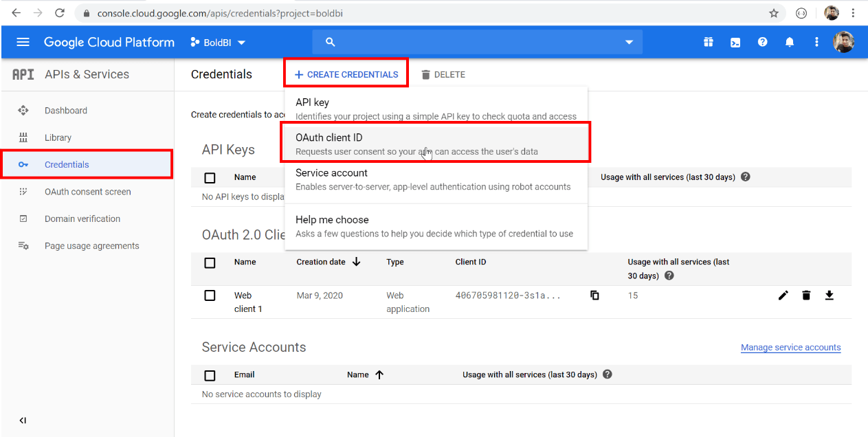Screen dimensions: 868x437
Task: Click the Google Cloud apps grid icon
Action: 708,42
